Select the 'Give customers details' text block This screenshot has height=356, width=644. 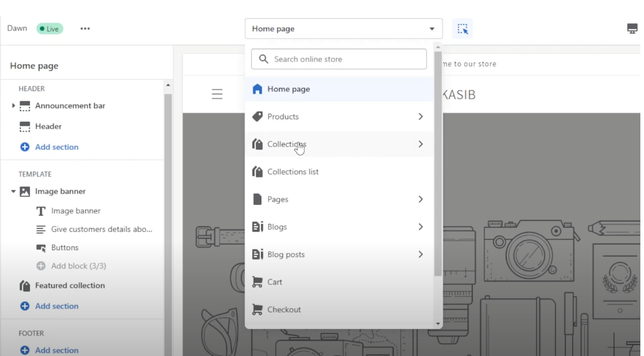[102, 229]
